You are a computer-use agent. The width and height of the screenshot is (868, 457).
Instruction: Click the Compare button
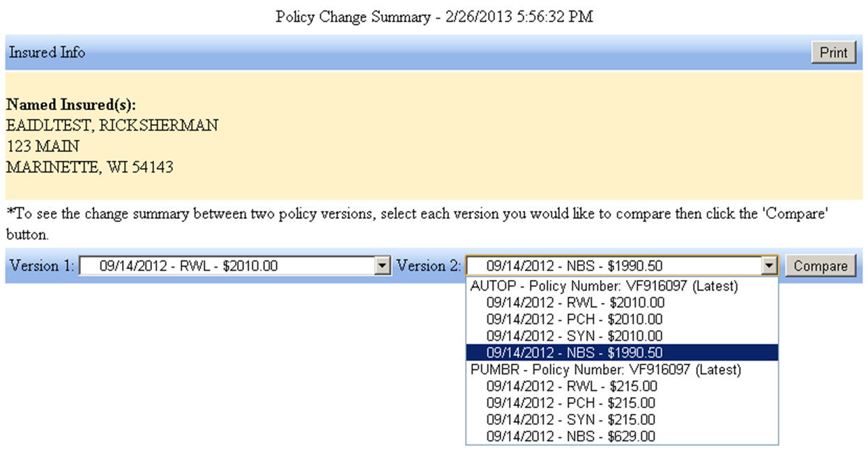(x=820, y=265)
